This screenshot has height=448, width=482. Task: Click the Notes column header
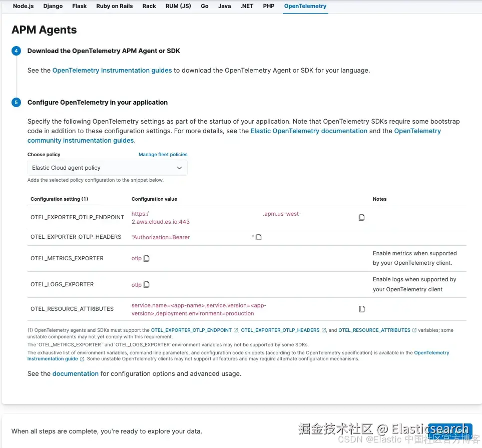click(x=379, y=199)
